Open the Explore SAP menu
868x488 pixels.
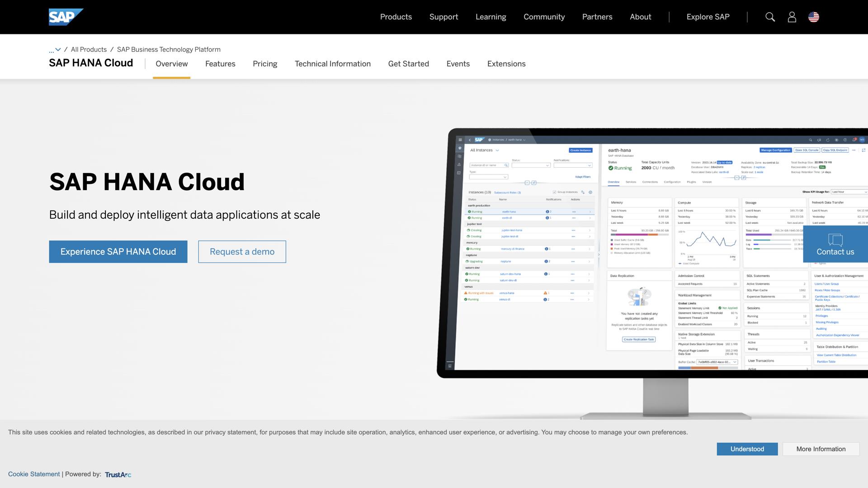708,17
